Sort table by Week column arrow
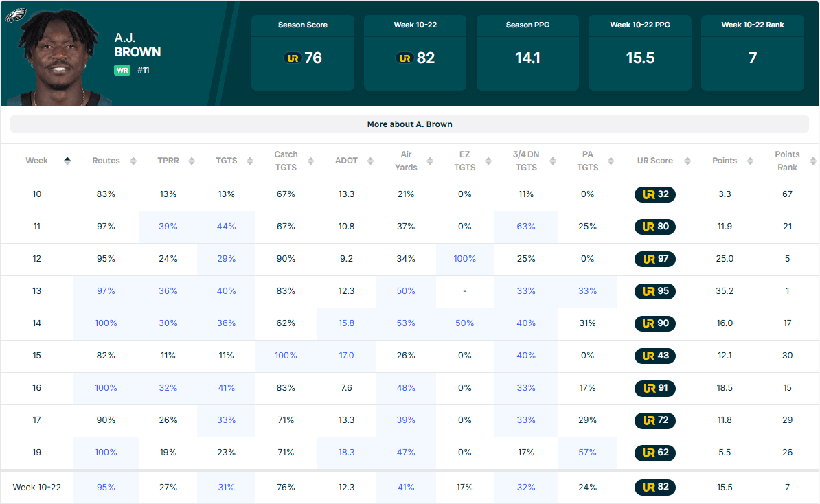 pyautogui.click(x=67, y=161)
